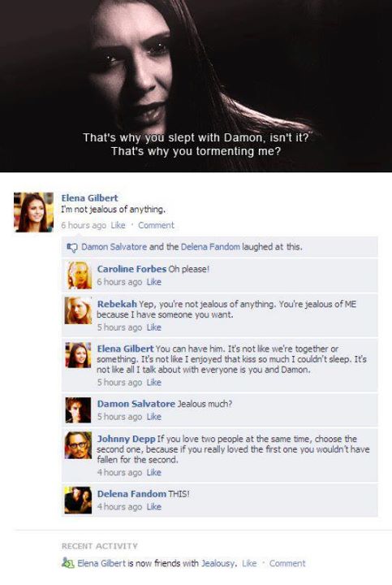Click Comment on the recent activity entry
This screenshot has width=392, height=585.
click(x=287, y=563)
